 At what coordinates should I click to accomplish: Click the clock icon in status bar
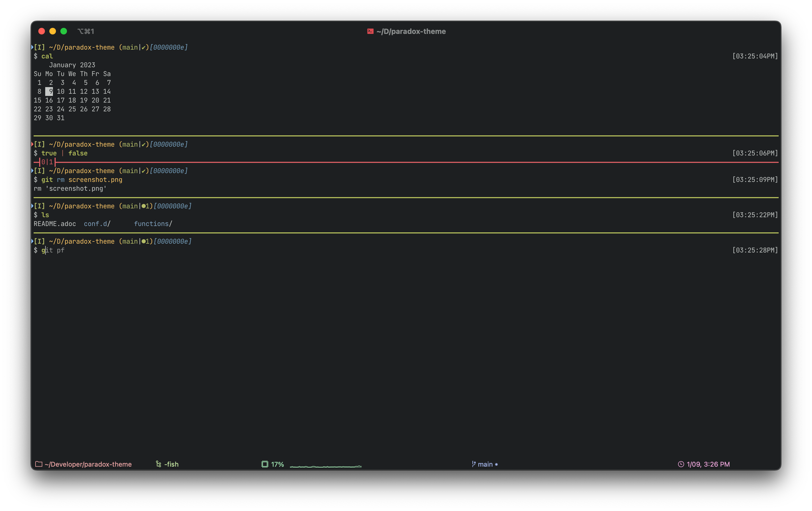(681, 464)
